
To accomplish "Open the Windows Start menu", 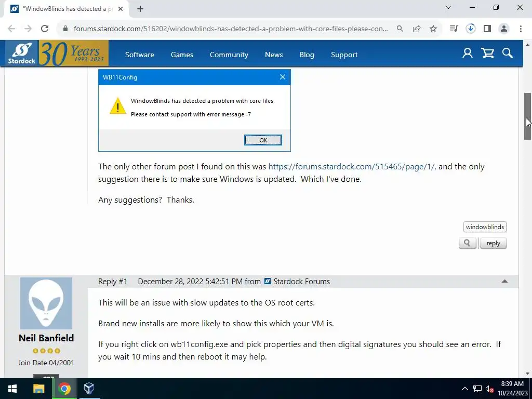I will pos(12,389).
